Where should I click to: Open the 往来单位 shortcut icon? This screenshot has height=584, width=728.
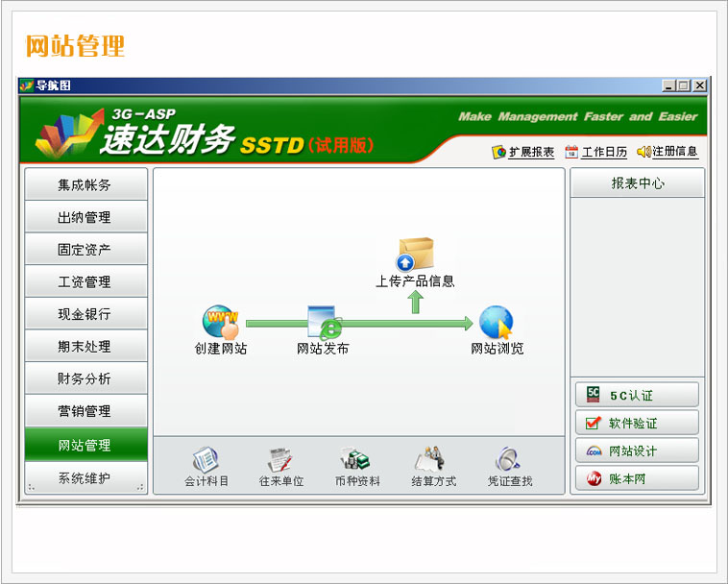coord(280,459)
